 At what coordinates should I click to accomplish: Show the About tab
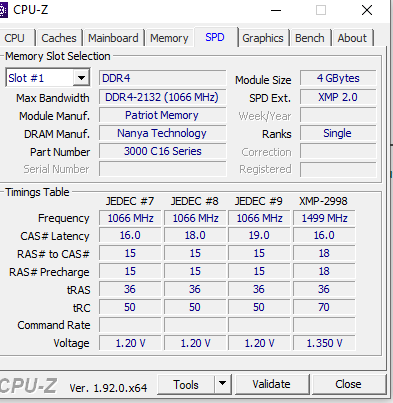click(352, 38)
